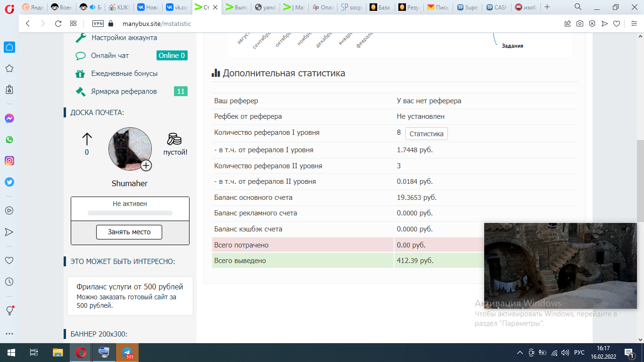The image size is (644, 362).
Task: Open Онлайн чат menu item
Action: [x=110, y=56]
